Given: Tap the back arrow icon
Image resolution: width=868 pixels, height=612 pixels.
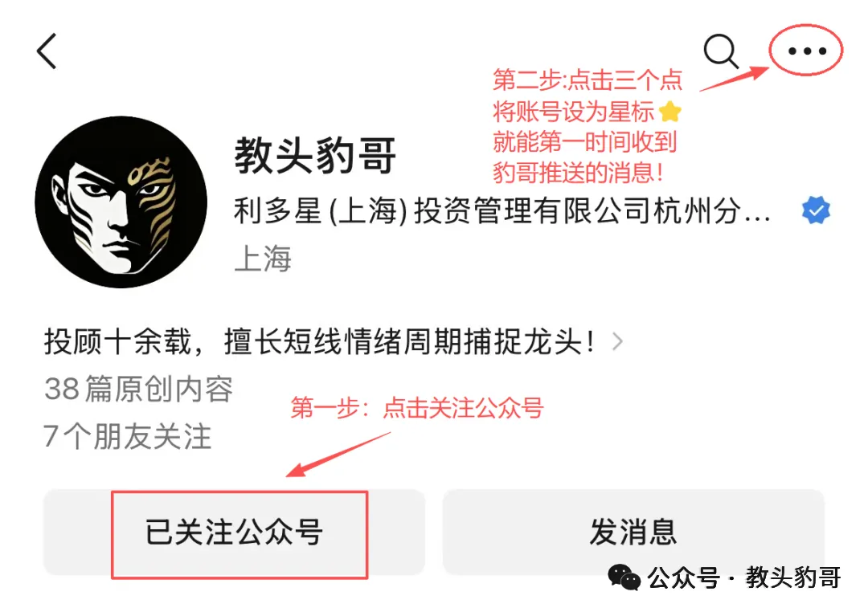Looking at the screenshot, I should (x=47, y=51).
